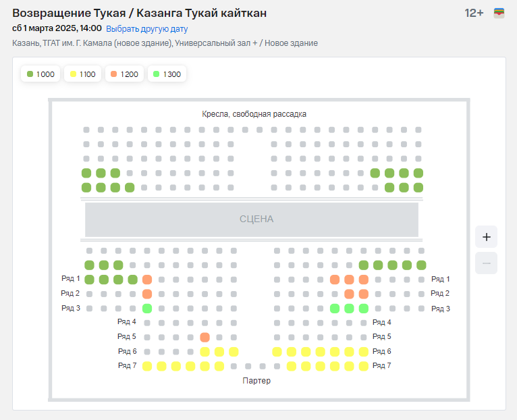Viewport: 517px width, 420px height.
Task: Filter seats by the 1000 price chip
Action: [40, 74]
